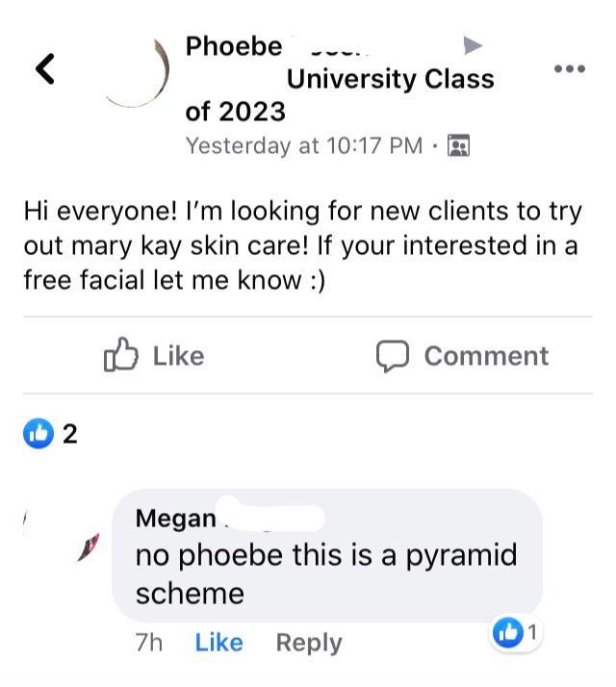Tap the triangle arrow beside Phoebe's name
Viewport: 616px width, 687px height.
pos(473,45)
